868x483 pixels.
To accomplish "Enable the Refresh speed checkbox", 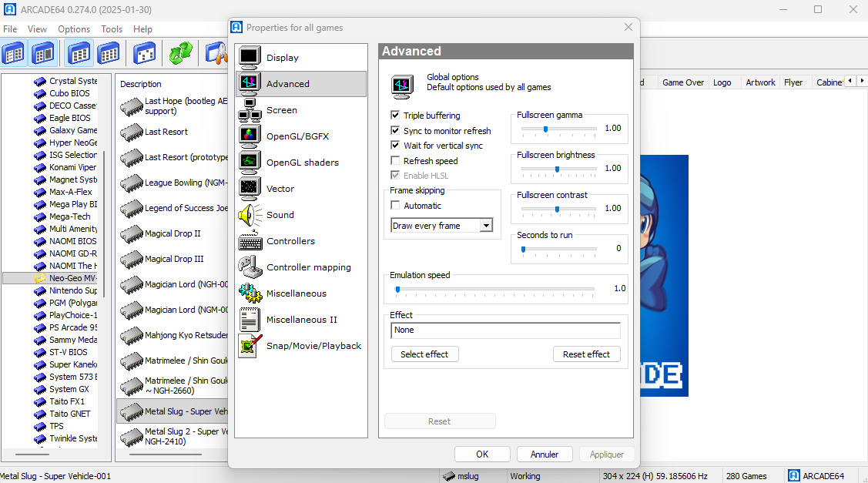I will [395, 161].
